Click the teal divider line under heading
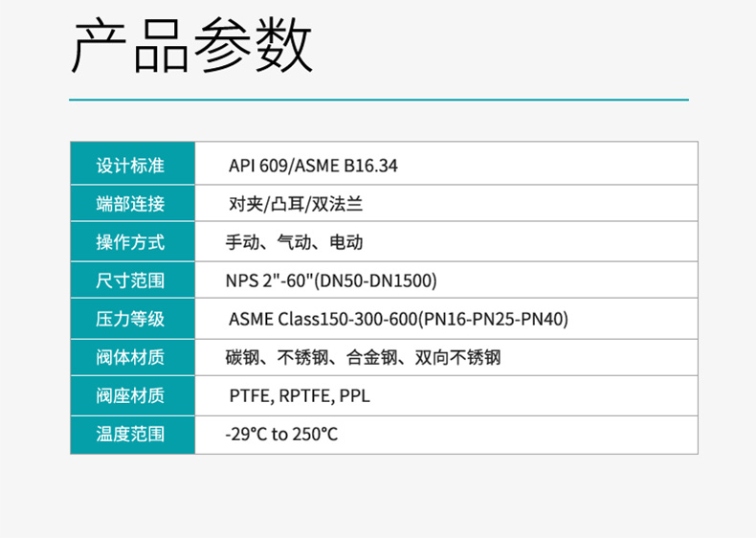The image size is (756, 538). coord(378,100)
